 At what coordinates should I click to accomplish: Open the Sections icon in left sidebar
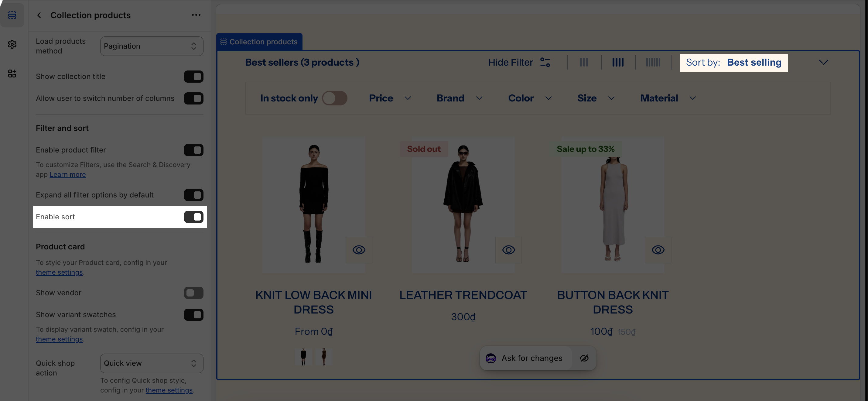click(12, 15)
